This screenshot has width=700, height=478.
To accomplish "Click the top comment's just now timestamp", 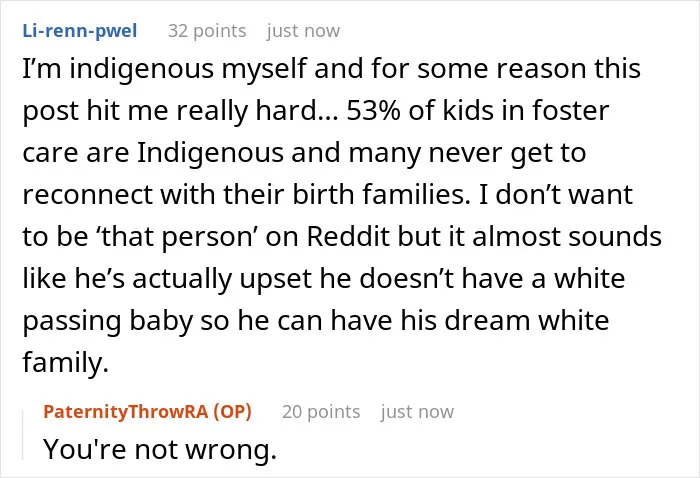I will (304, 31).
